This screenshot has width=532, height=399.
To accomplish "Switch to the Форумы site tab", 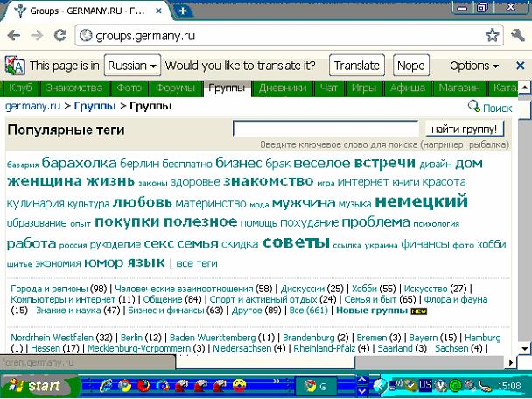I will point(176,88).
